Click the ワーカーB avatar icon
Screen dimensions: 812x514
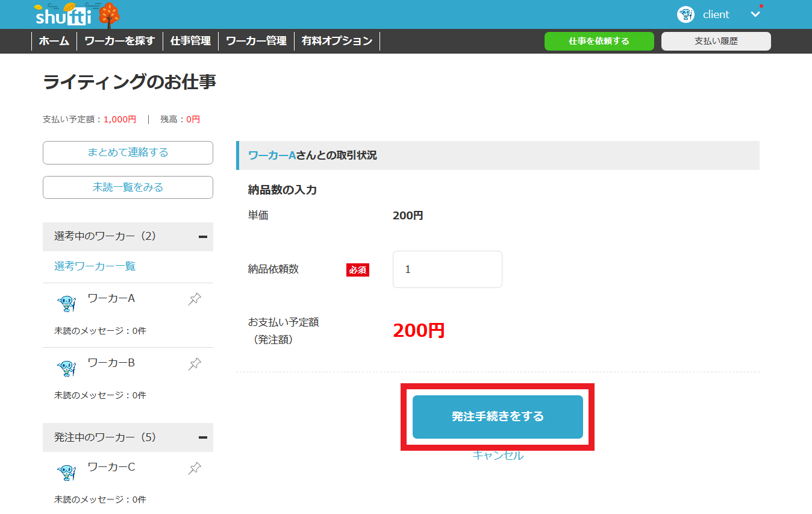[66, 368]
